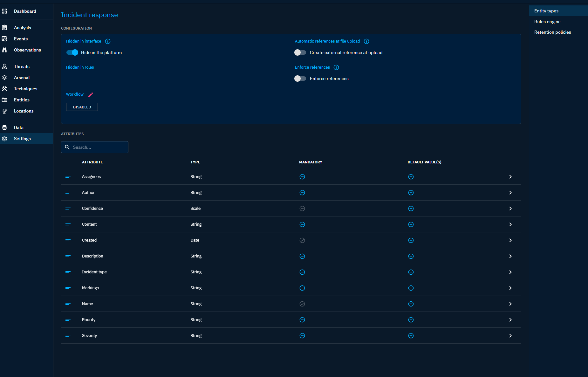This screenshot has height=377, width=588.
Task: Click the Entities icon in sidebar
Action: [4, 100]
